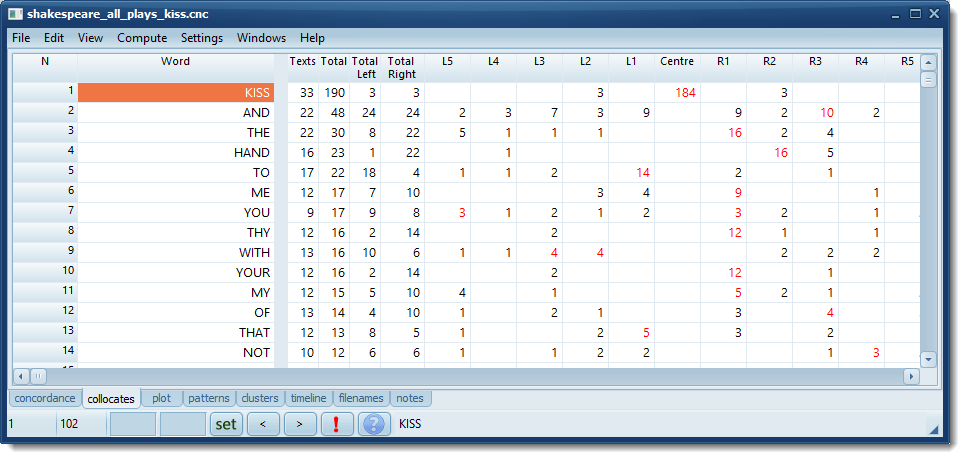Image resolution: width=965 pixels, height=459 pixels.
Task: Click the vertical scrollbar down arrow
Action: pos(927,358)
